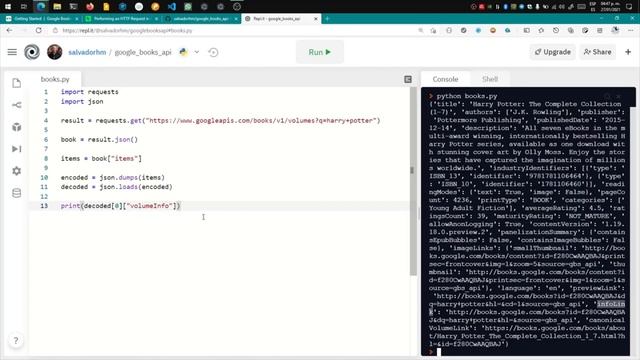Viewport: 640px width, 360px height.
Task: Switch to Performing an HTTP Request tab
Action: click(x=121, y=19)
